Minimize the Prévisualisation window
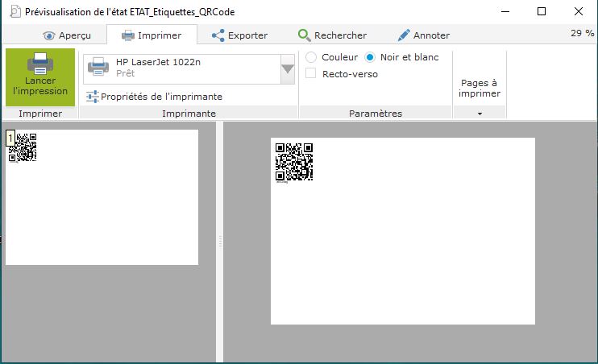The height and width of the screenshot is (364, 598). pyautogui.click(x=505, y=11)
